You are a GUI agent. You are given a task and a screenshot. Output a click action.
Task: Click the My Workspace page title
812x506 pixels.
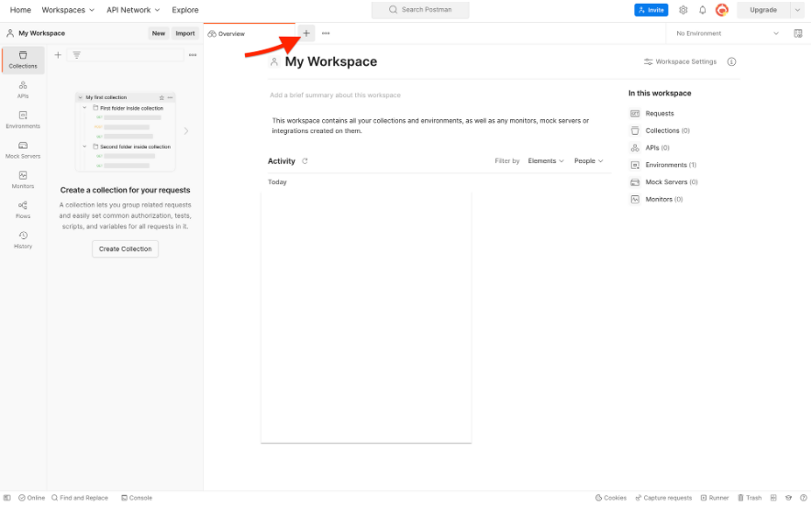click(331, 61)
